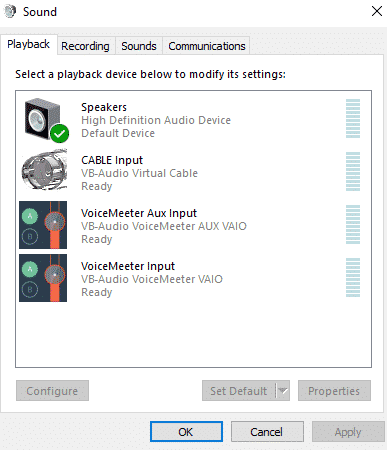Click the CABLE Input jack icon
The width and height of the screenshot is (387, 450).
(44, 171)
